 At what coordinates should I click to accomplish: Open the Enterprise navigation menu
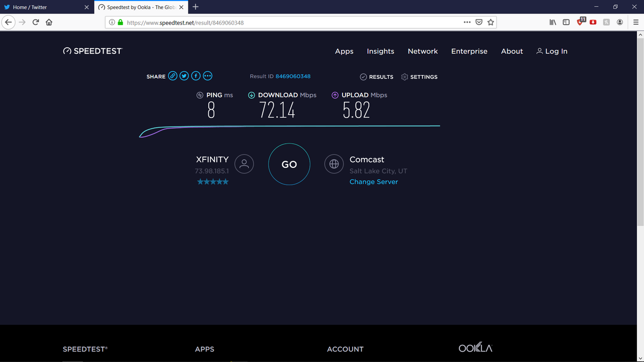point(469,51)
